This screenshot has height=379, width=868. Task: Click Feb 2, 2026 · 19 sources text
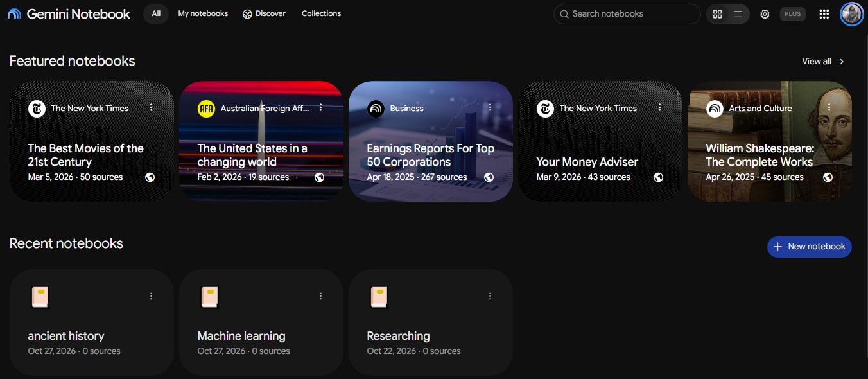coord(243,177)
